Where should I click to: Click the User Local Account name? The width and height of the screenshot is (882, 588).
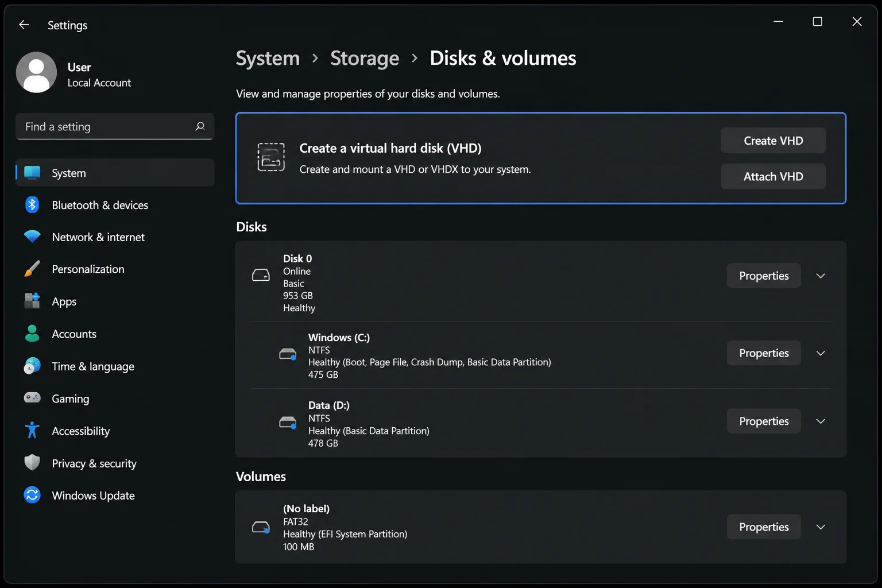click(x=99, y=75)
